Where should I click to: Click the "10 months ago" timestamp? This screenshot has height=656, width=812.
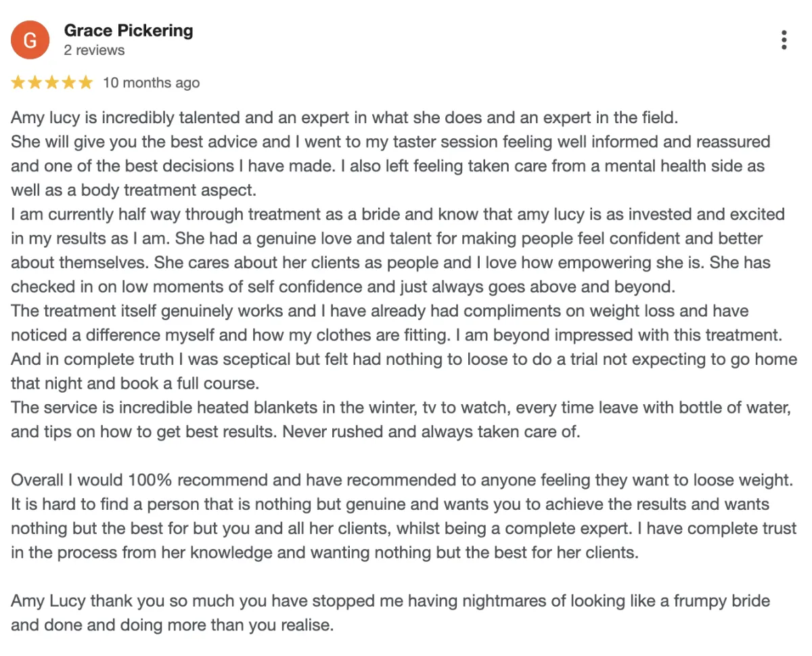151,83
